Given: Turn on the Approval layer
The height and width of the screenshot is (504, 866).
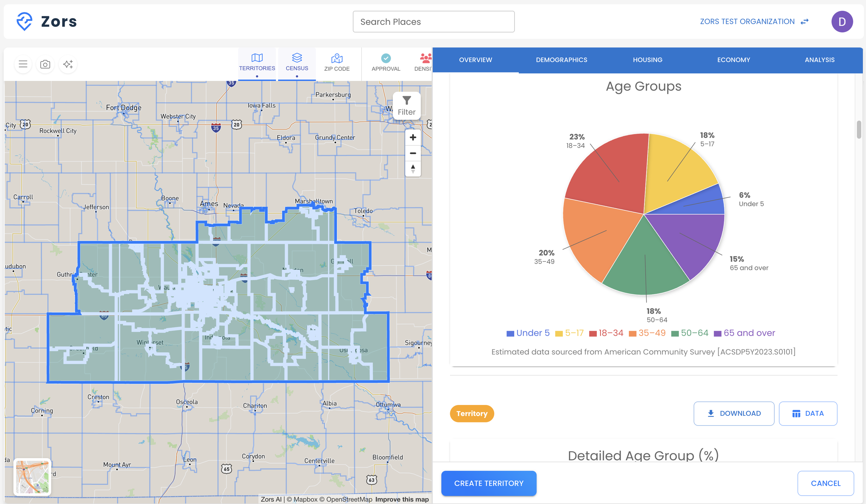Looking at the screenshot, I should click(x=386, y=62).
